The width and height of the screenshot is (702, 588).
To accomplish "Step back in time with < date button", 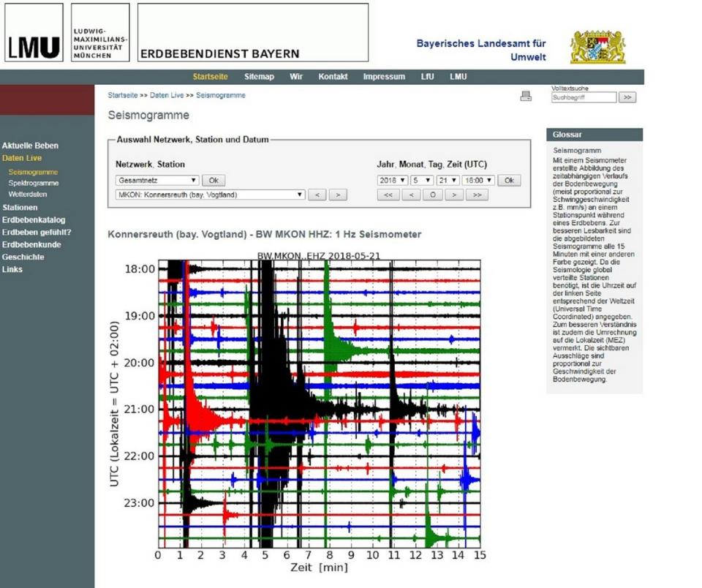I will tap(411, 195).
